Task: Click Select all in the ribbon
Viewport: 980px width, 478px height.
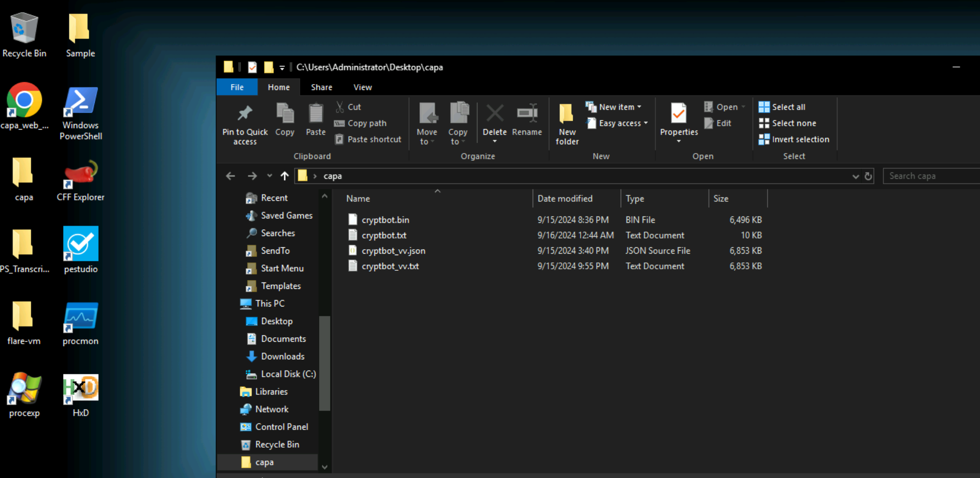Action: click(788, 107)
